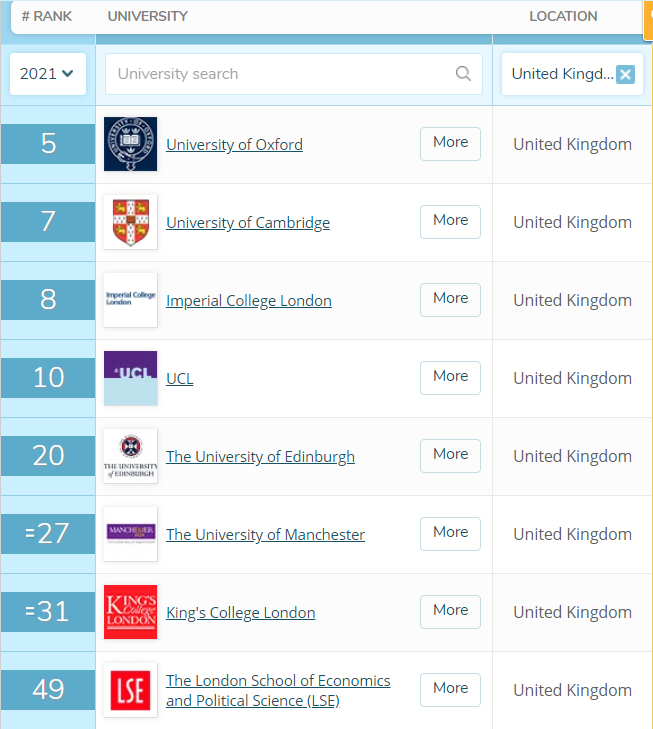The width and height of the screenshot is (653, 729).
Task: Click the UNIVERSITY column header
Action: tap(148, 16)
